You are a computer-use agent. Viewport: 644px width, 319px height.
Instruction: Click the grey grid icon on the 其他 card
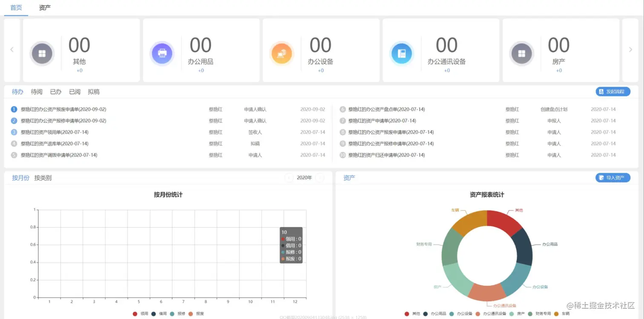pos(42,54)
